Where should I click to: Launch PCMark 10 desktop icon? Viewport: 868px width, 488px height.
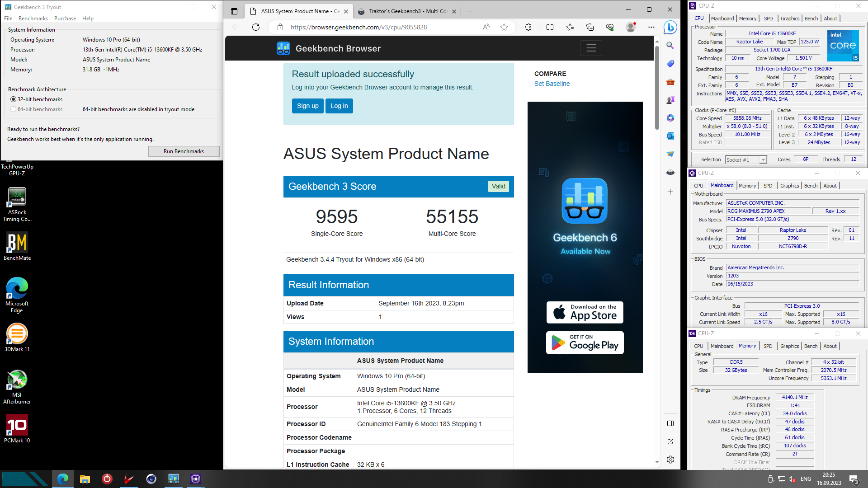point(17,428)
